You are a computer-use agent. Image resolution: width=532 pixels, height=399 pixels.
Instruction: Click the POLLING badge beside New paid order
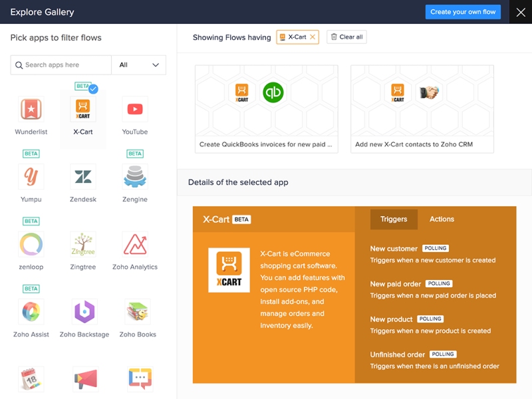click(x=439, y=283)
